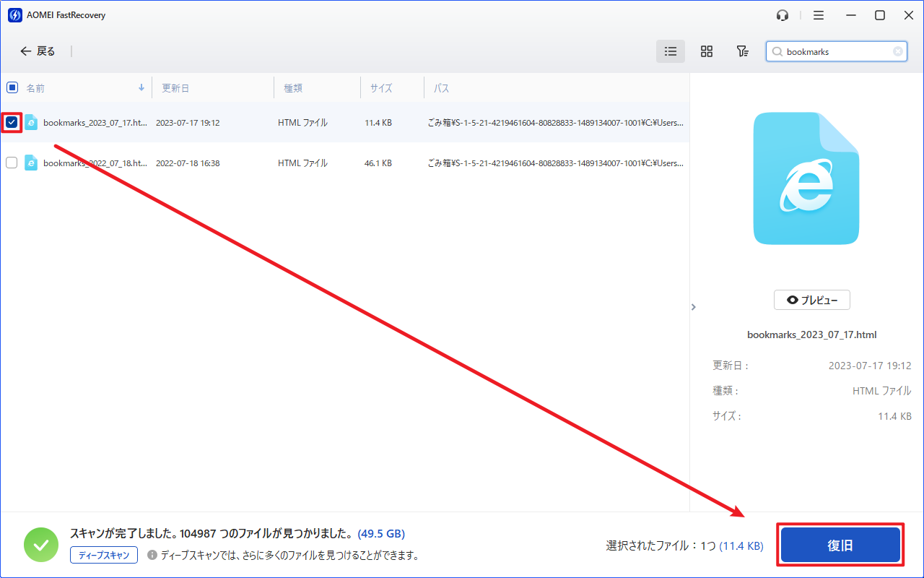Click the path cell of bookmarks_2023_07_17

pyautogui.click(x=556, y=123)
